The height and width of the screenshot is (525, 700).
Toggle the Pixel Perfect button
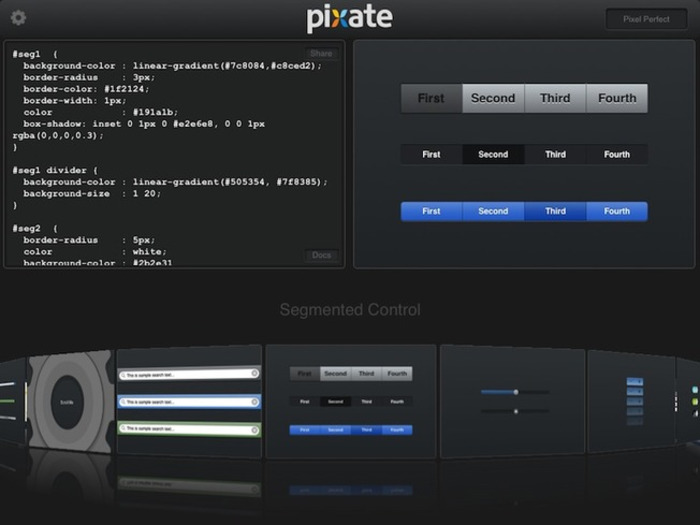pos(646,19)
